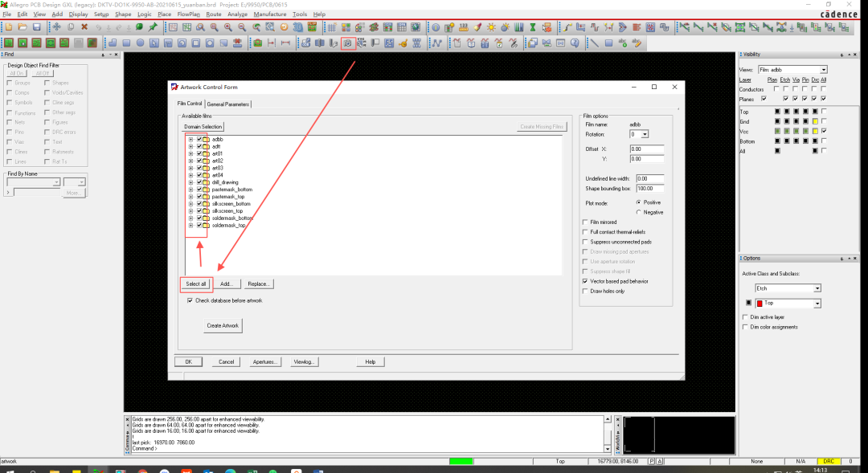868x473 pixels.
Task: Click the Text Edit abc pencil icon
Action: [x=637, y=43]
